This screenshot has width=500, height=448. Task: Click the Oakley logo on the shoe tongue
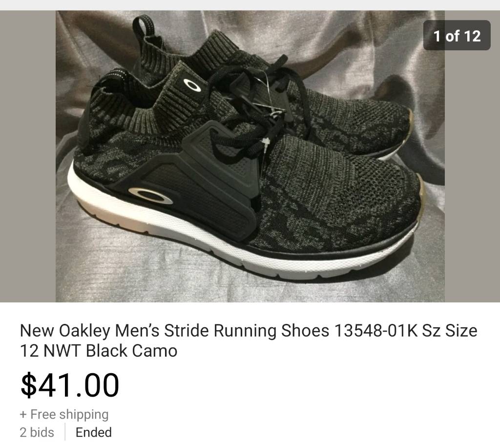192,85
